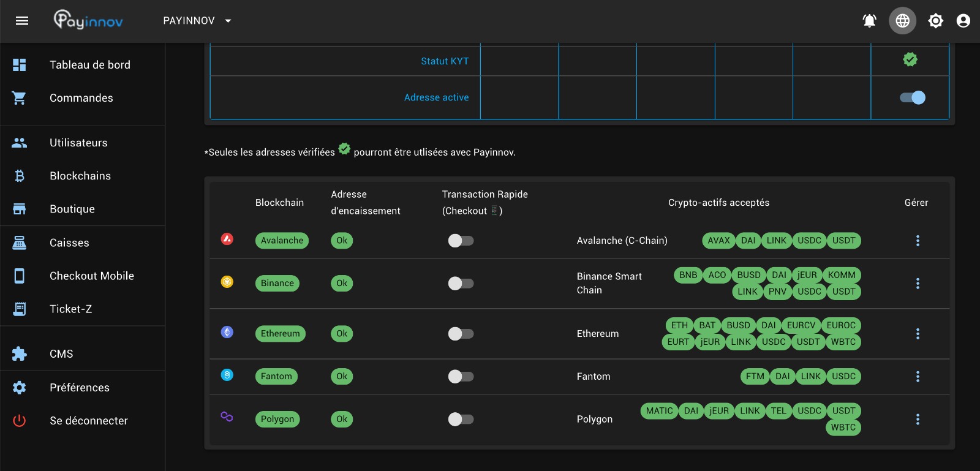Click the Polygon blockchain logo icon
This screenshot has width=980, height=471.
[227, 416]
